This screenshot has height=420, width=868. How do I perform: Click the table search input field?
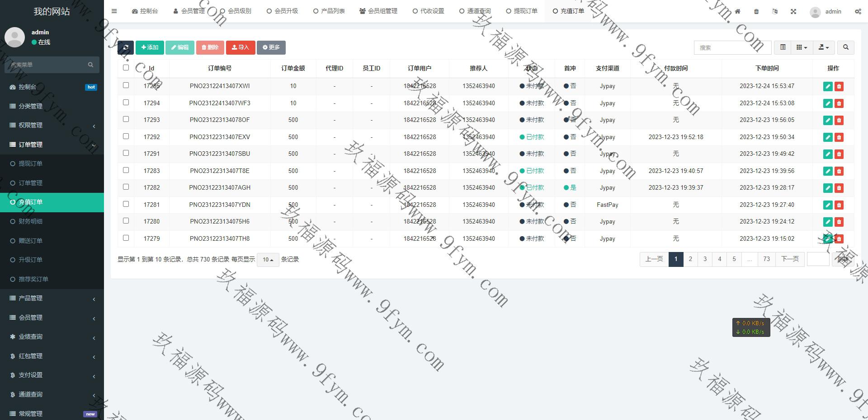click(732, 47)
